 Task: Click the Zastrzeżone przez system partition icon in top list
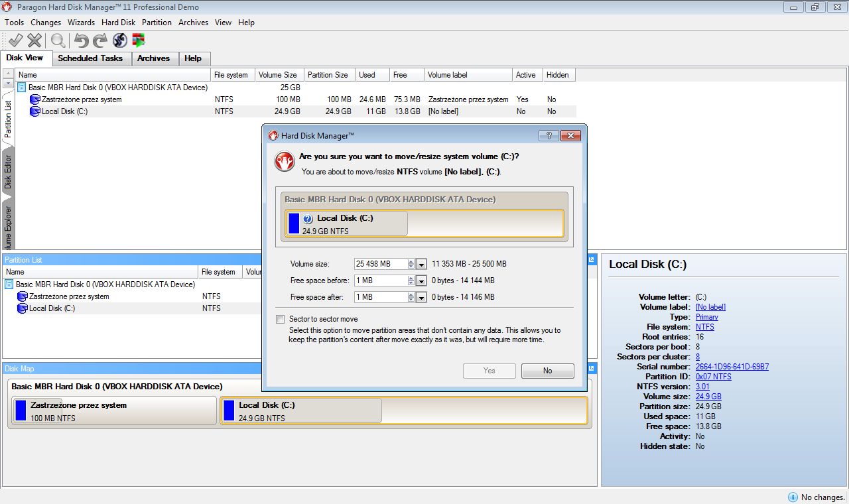click(35, 99)
